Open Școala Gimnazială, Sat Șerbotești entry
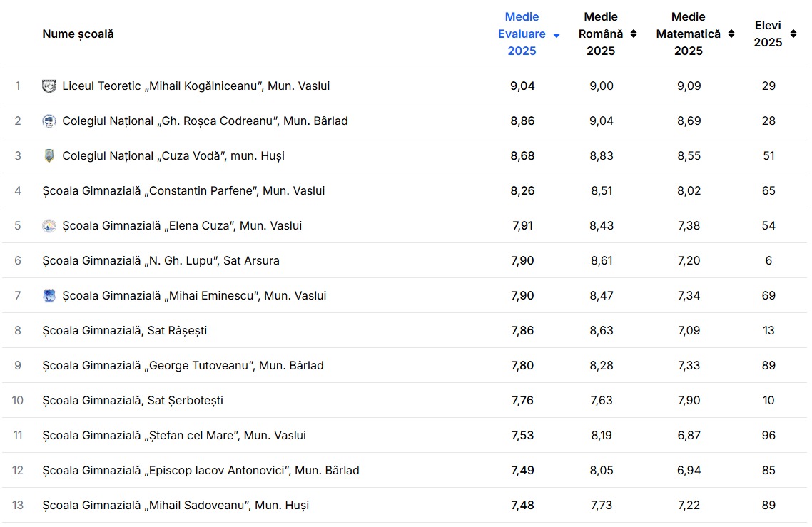812x527 pixels. (x=133, y=401)
